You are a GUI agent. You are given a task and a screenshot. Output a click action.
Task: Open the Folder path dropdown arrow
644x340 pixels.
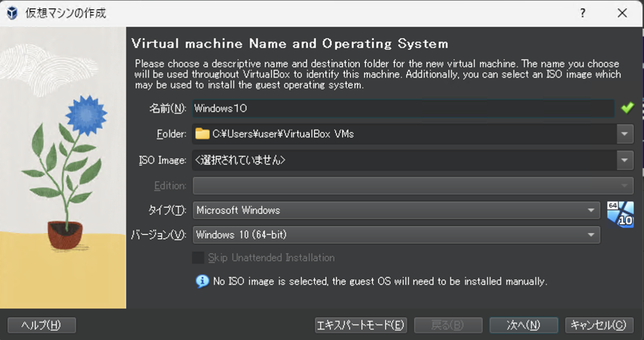624,134
